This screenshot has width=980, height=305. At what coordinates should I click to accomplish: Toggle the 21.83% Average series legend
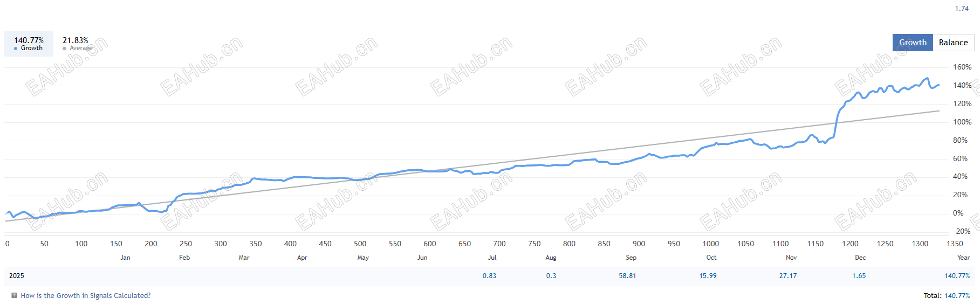[76, 44]
